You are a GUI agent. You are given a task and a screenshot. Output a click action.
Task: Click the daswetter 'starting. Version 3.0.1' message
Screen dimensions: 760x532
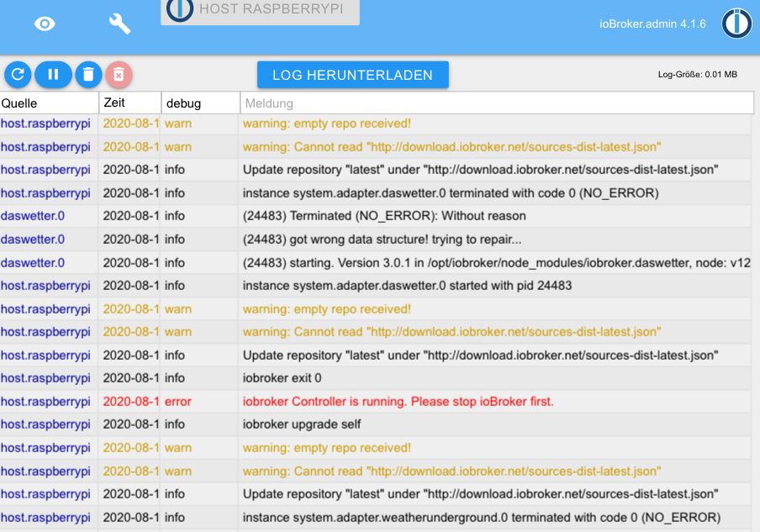click(x=496, y=263)
